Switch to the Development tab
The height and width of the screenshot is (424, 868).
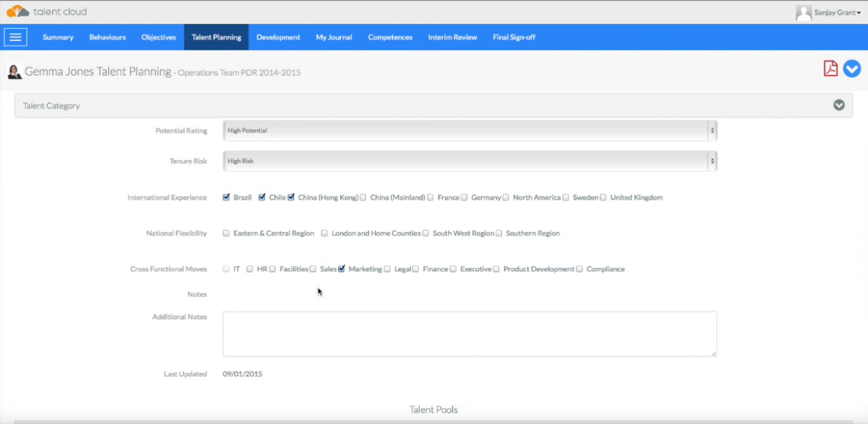pyautogui.click(x=278, y=37)
